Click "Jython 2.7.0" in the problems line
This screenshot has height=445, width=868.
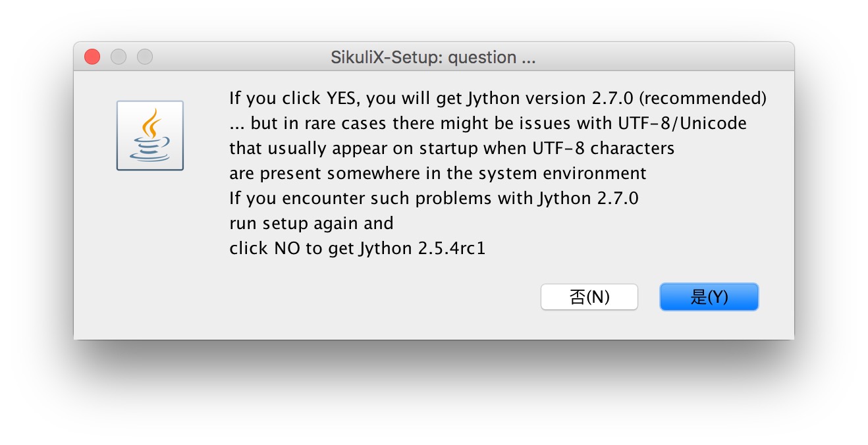click(588, 199)
